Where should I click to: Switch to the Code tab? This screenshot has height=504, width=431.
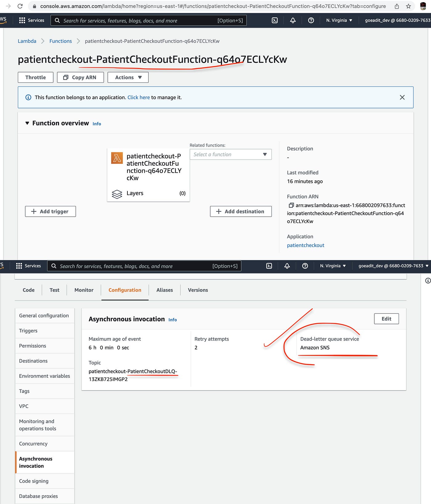29,290
